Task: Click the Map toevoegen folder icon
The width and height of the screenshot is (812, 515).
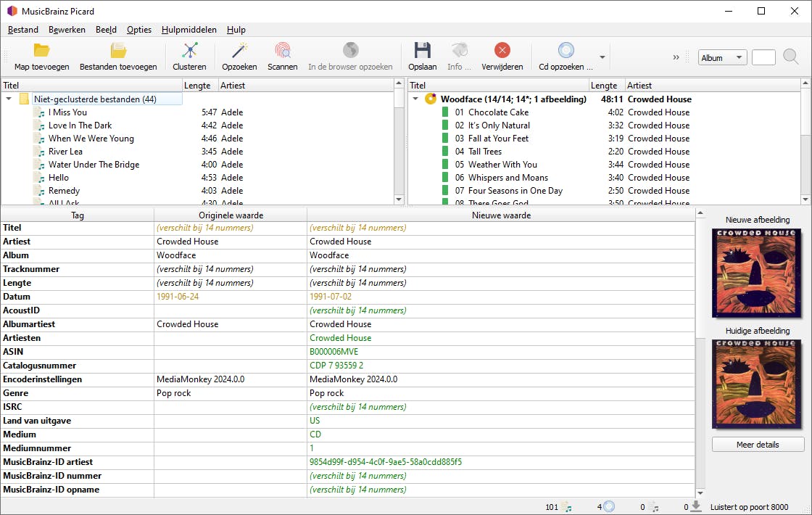Action: [x=41, y=51]
